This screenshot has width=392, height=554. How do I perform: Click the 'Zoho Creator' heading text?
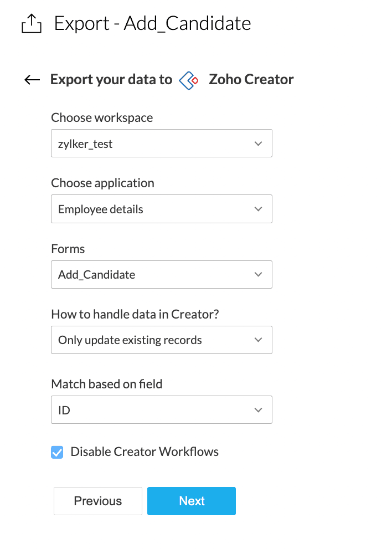point(251,80)
